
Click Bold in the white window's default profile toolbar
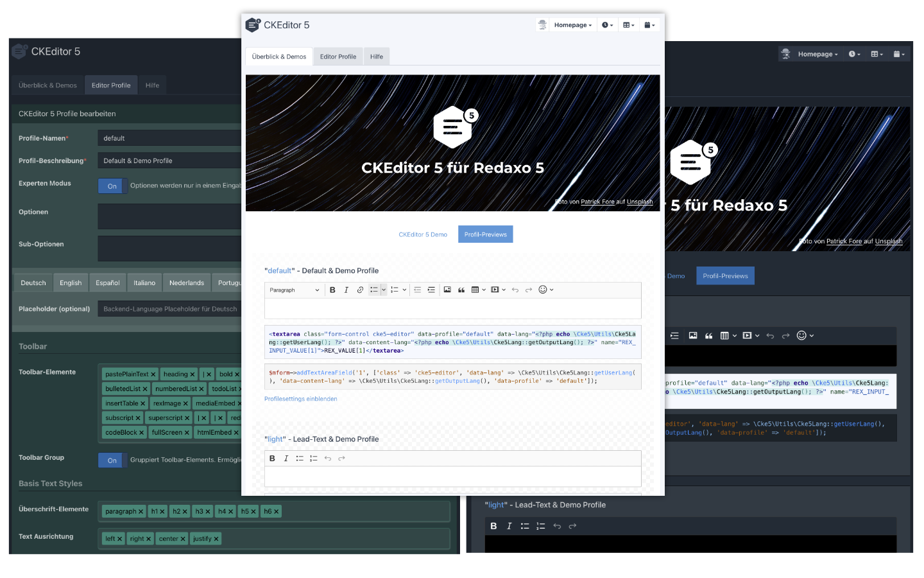332,290
